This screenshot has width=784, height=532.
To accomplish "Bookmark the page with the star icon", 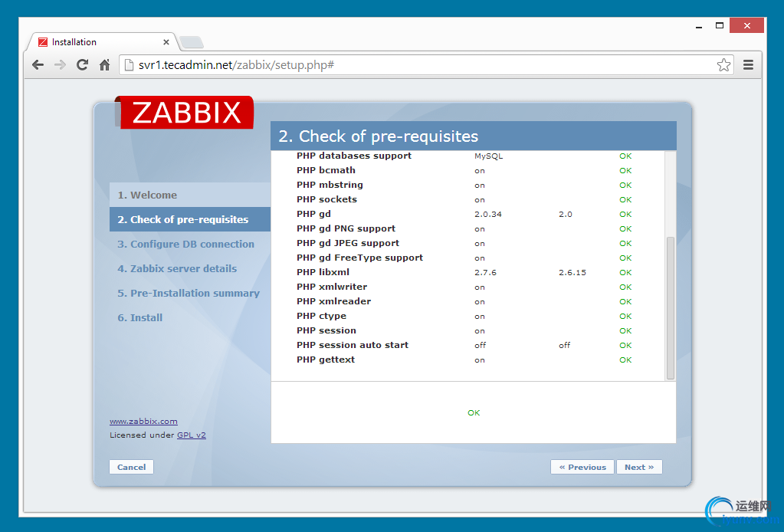I will click(x=723, y=64).
